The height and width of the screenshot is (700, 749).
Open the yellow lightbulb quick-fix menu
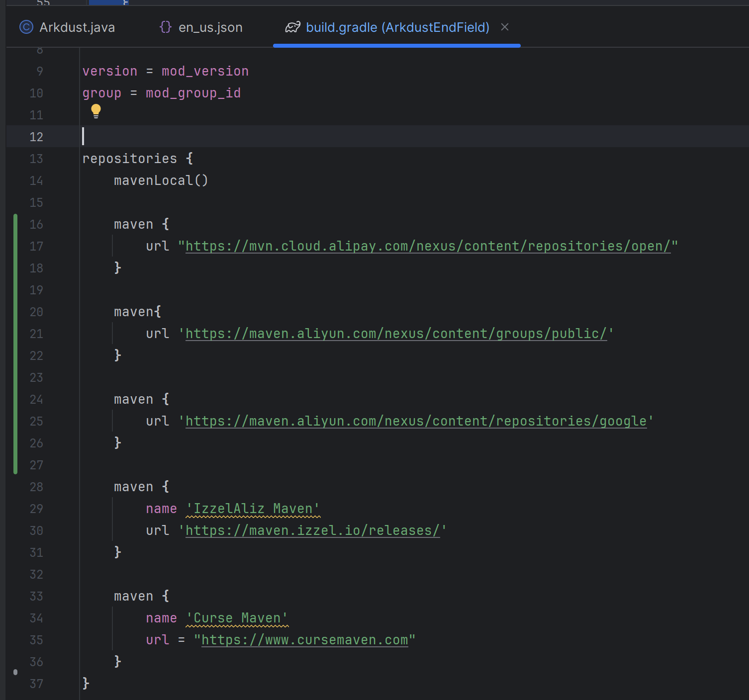click(x=96, y=111)
